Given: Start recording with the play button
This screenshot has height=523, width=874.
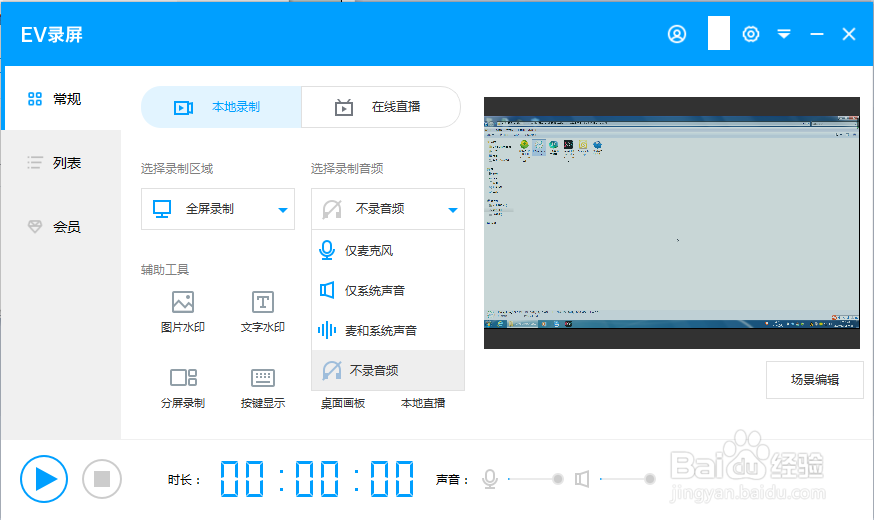Looking at the screenshot, I should [44, 479].
